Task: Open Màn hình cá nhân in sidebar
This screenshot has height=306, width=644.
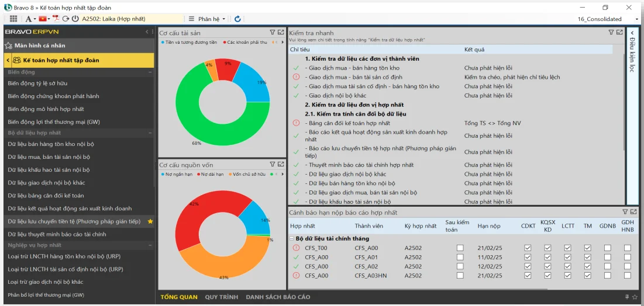Action: (x=39, y=45)
